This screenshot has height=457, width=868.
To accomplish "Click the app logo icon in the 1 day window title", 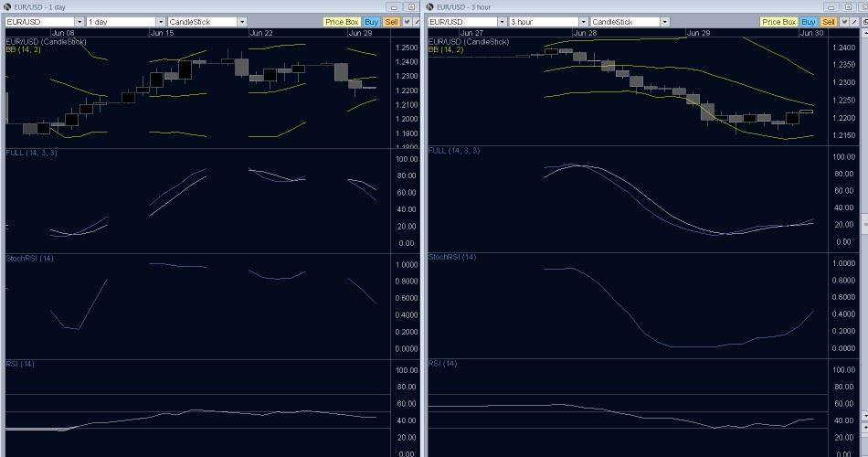I will (7, 6).
